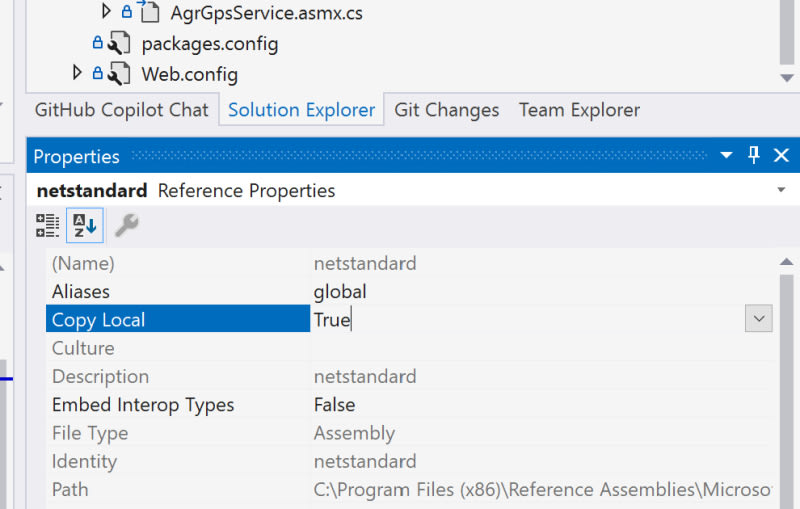
Task: Open the Properties window position menu arrow
Action: pos(727,156)
